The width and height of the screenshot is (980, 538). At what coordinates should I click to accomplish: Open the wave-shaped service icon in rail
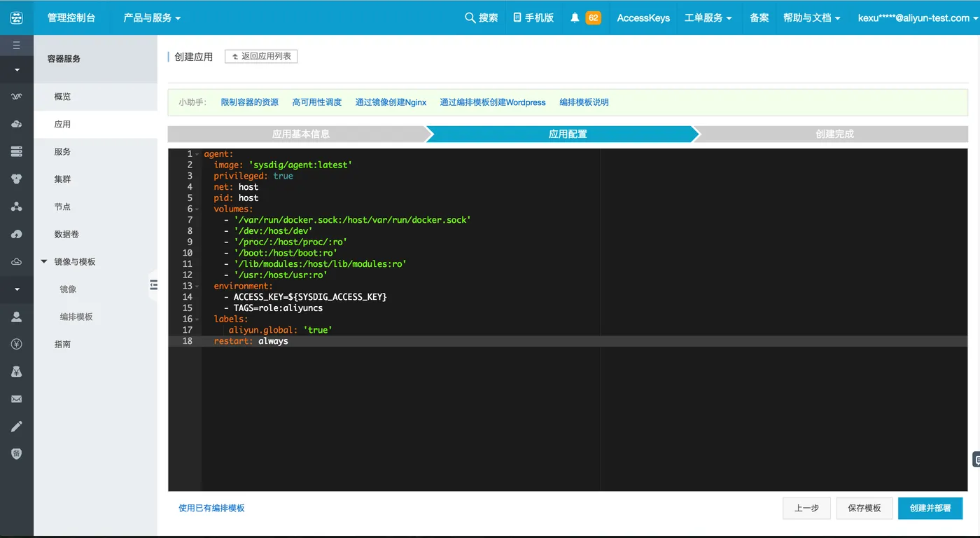click(17, 96)
